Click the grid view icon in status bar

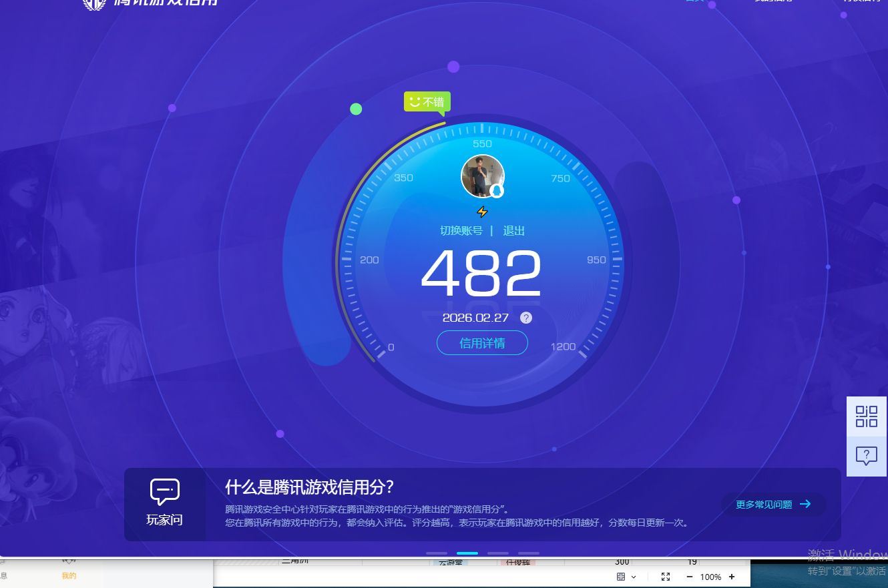621,577
